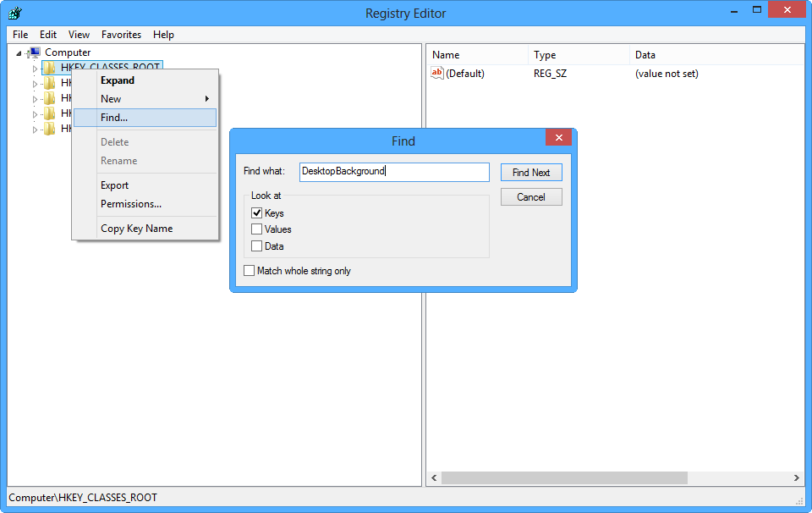Screen dimensions: 812x513
Task: Click the Computer\HKEY_CLASSES_ROOT status bar path
Action: coord(83,498)
